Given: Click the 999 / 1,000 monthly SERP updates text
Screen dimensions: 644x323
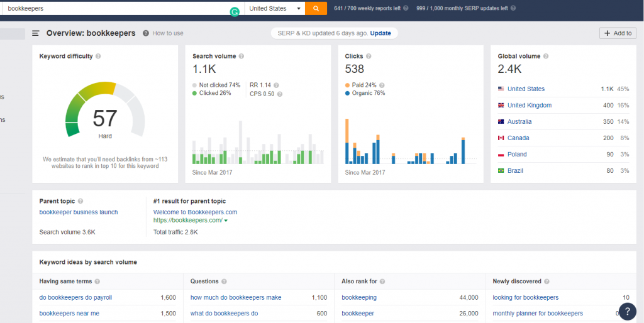Looking at the screenshot, I should pyautogui.click(x=462, y=8).
